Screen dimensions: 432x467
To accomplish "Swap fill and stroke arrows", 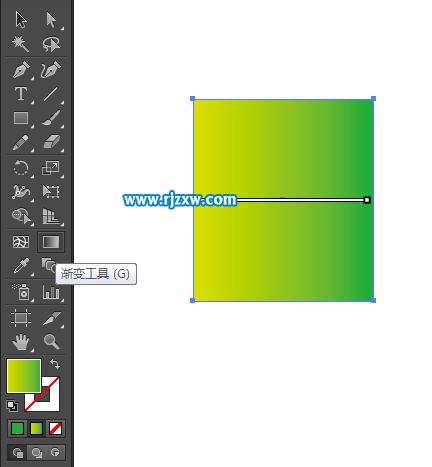I will 55,364.
